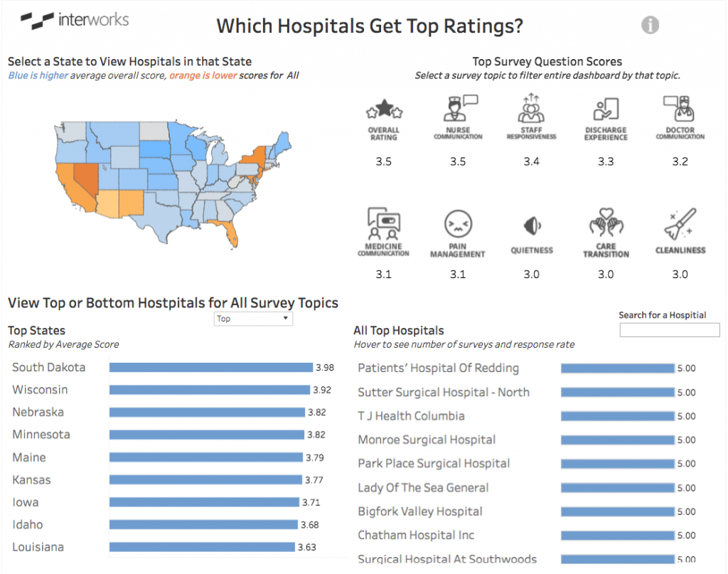Select the Discharge Experience icon

(x=606, y=109)
